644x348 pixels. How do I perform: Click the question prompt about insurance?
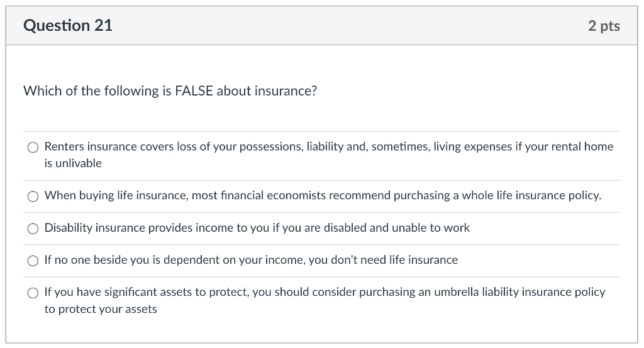click(x=170, y=91)
